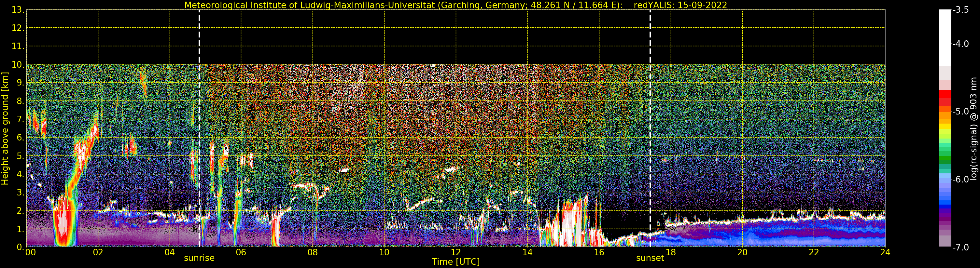Select the height-axis tick label '12.'
This screenshot has height=268, width=980.
18,28
